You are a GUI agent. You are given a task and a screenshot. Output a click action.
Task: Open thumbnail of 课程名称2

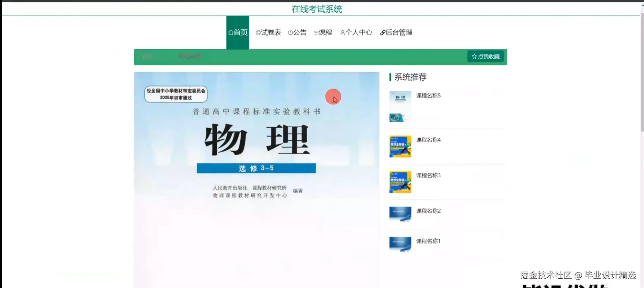(x=400, y=214)
